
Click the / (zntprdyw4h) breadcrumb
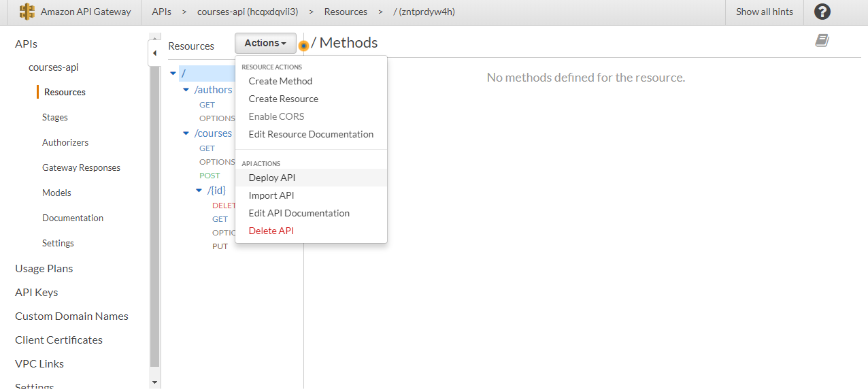tap(424, 12)
